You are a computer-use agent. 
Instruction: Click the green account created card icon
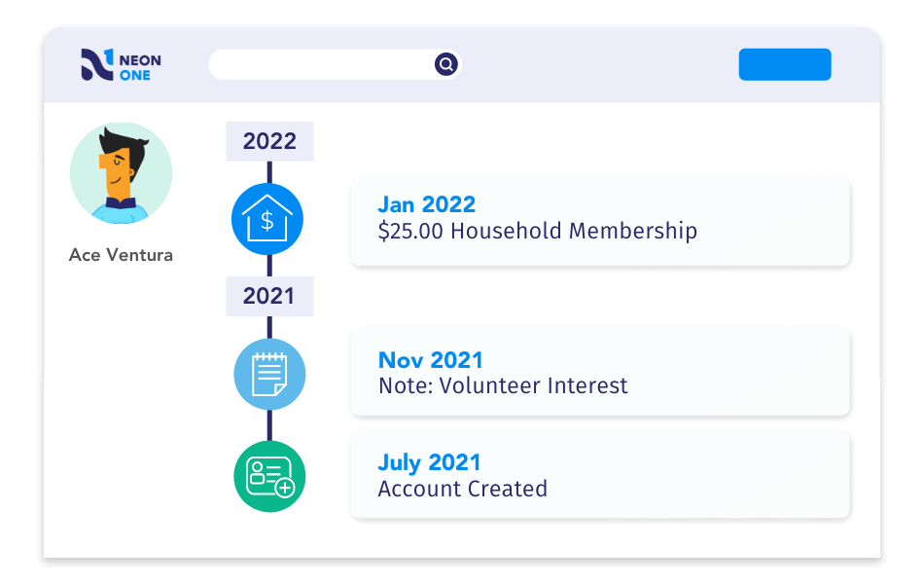coord(269,476)
